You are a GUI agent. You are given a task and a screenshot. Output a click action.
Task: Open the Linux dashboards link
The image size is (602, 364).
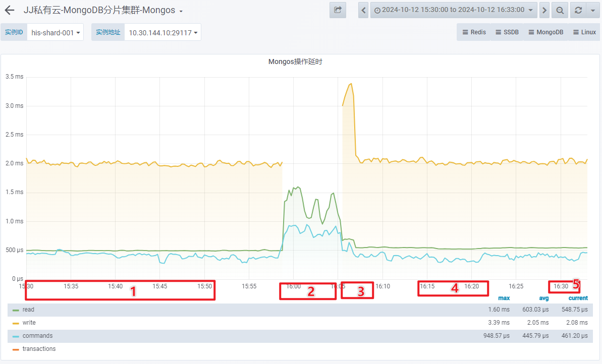[x=584, y=32]
